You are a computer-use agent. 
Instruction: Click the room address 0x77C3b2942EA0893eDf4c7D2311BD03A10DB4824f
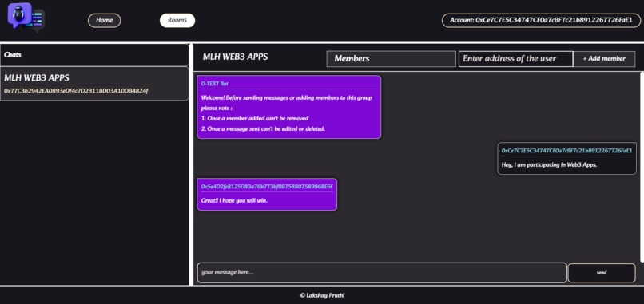click(x=76, y=91)
